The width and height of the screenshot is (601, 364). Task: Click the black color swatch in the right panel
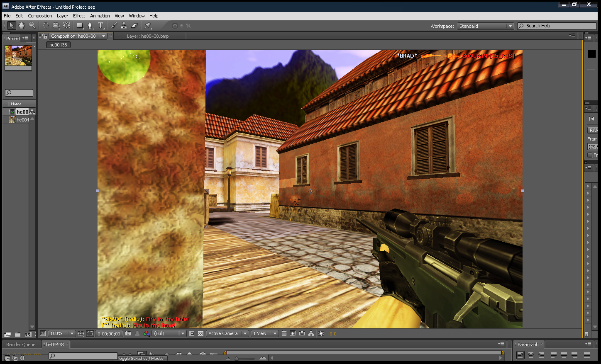point(591,53)
